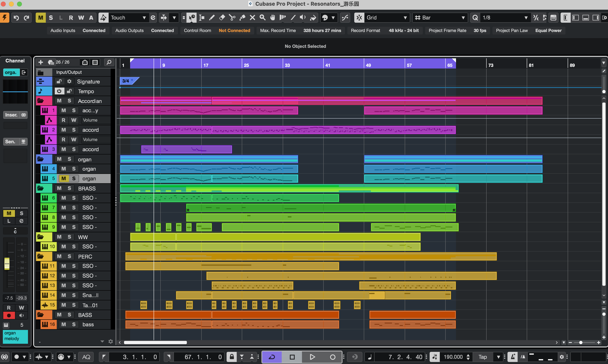Click the Redo arrow icon
The height and width of the screenshot is (364, 608).
[x=26, y=18]
